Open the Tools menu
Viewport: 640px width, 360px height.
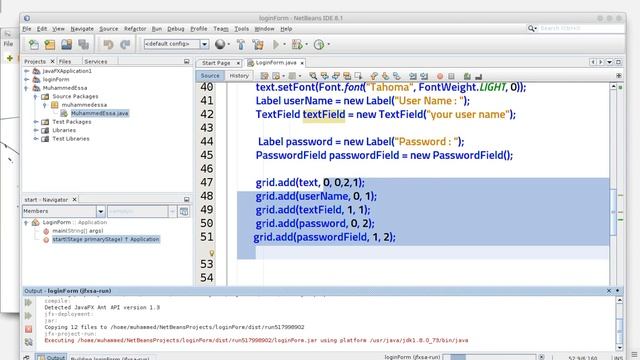[241, 29]
